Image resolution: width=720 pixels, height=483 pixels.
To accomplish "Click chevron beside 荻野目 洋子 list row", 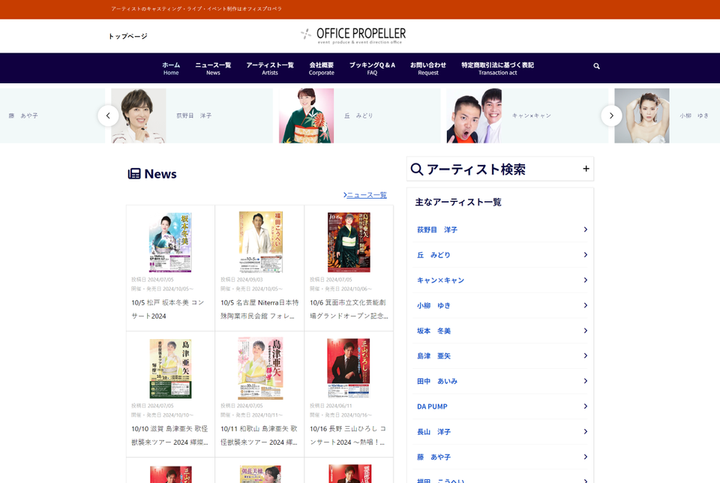I will (585, 230).
